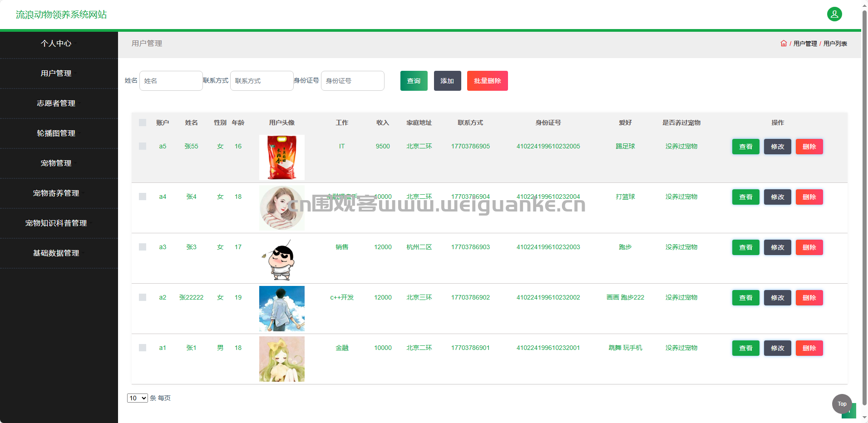
Task: Select hobby cell 踢足球
Action: click(x=625, y=146)
